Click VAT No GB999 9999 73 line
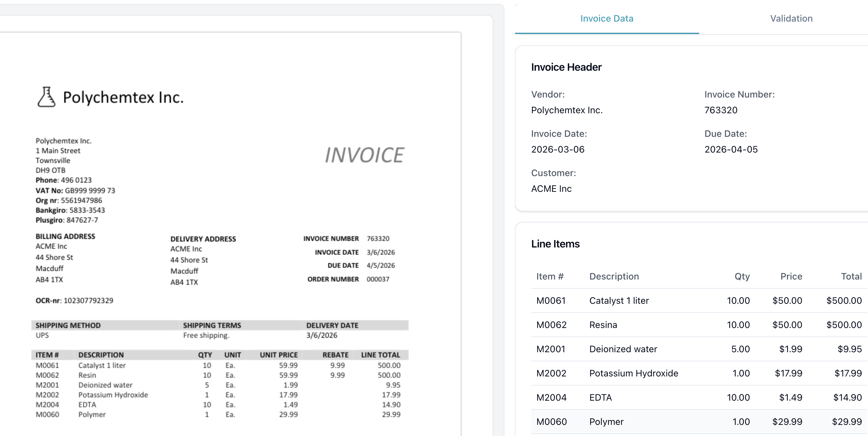Viewport: 868px width, 436px height. (75, 191)
